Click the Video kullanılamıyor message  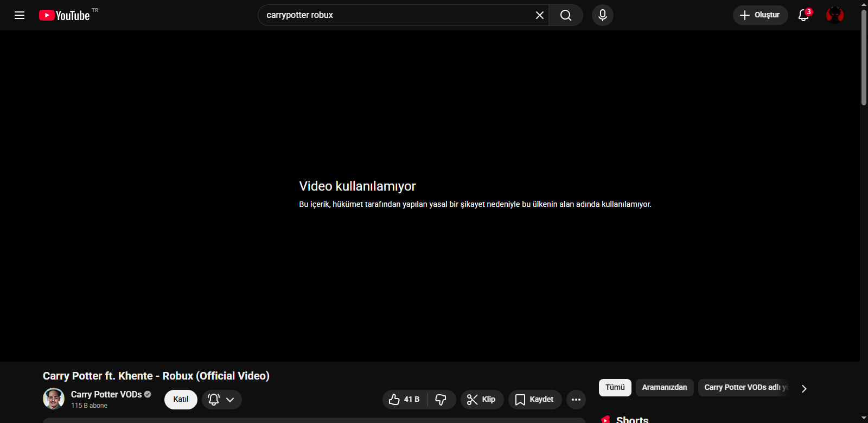click(358, 186)
